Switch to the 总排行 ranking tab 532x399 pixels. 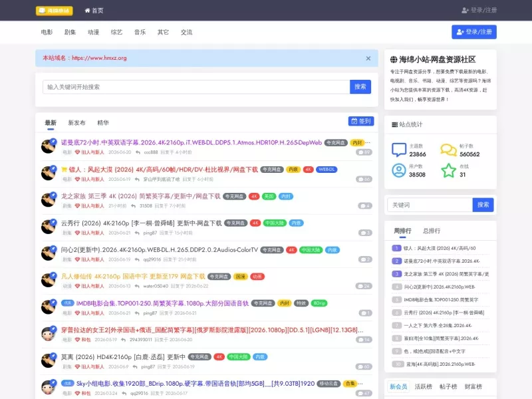coord(432,231)
